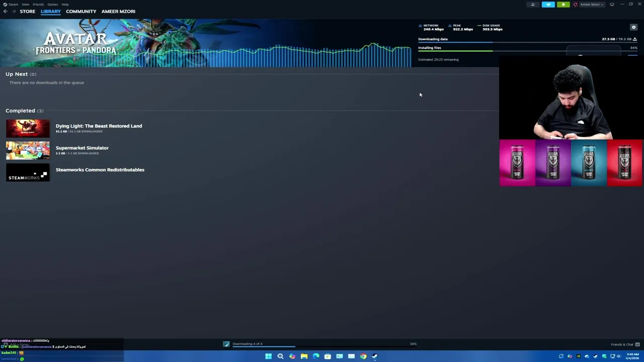Screen dimensions: 644x362
Task: Open the Windows Start menu
Action: coord(268,356)
